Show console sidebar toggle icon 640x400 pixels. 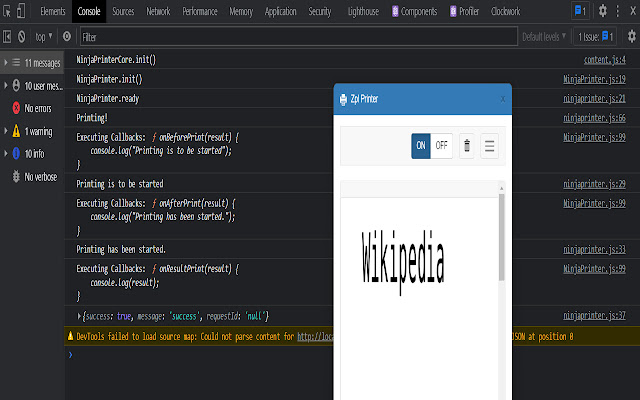[x=7, y=37]
